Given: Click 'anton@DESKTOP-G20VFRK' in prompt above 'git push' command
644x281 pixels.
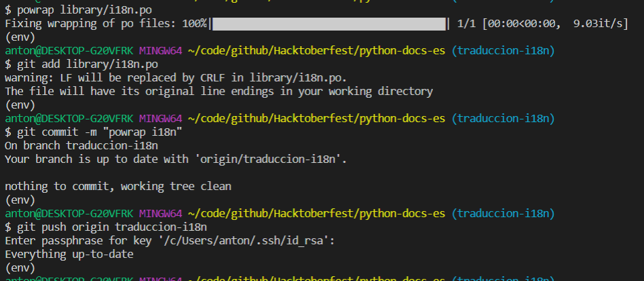Looking at the screenshot, I should [69, 214].
